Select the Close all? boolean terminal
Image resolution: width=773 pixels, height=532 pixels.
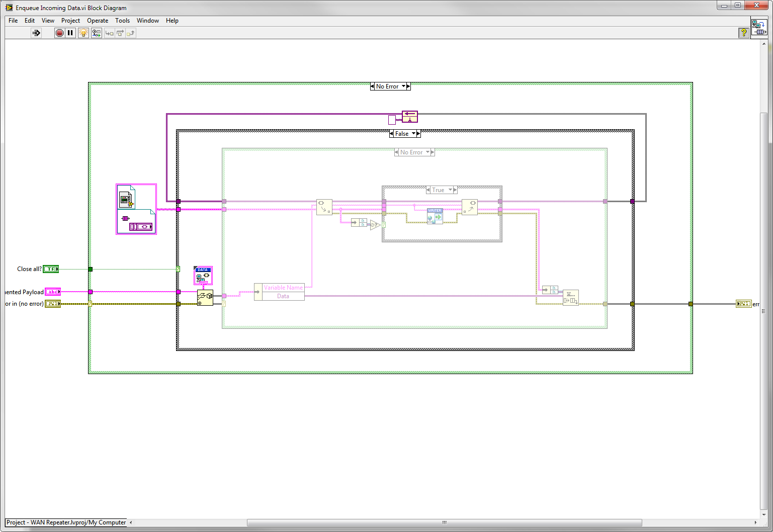51,269
